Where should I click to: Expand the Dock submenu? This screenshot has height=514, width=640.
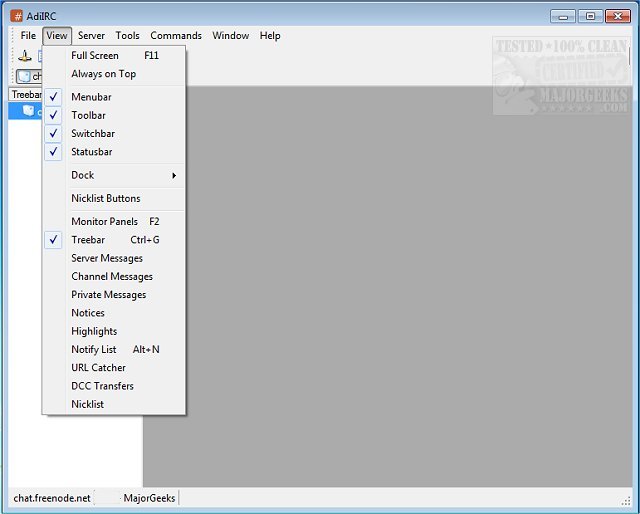114,175
